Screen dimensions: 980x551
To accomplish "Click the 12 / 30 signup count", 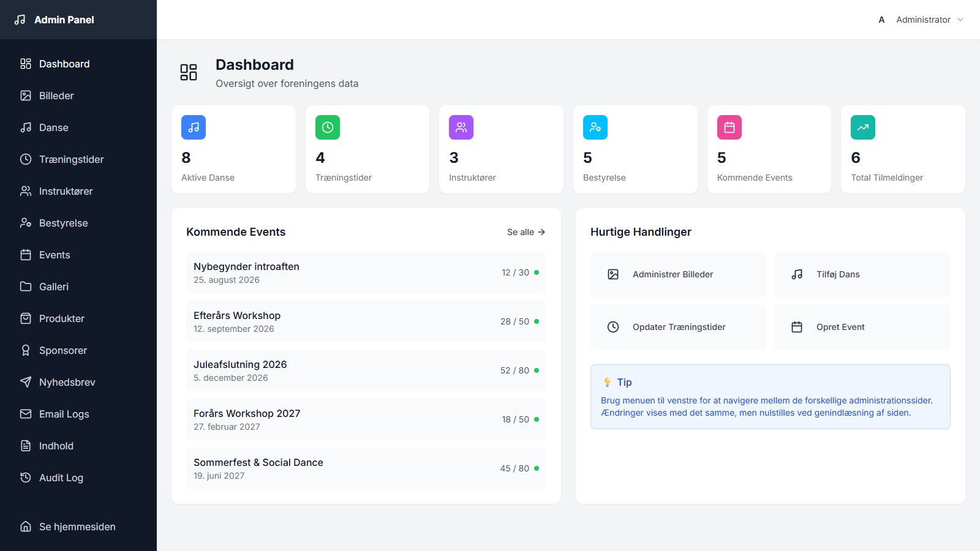I will (x=515, y=272).
